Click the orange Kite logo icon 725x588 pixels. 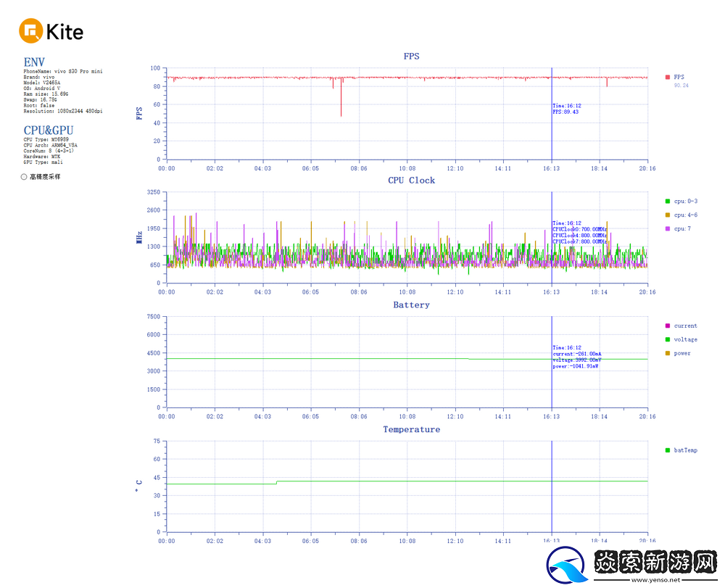31,31
